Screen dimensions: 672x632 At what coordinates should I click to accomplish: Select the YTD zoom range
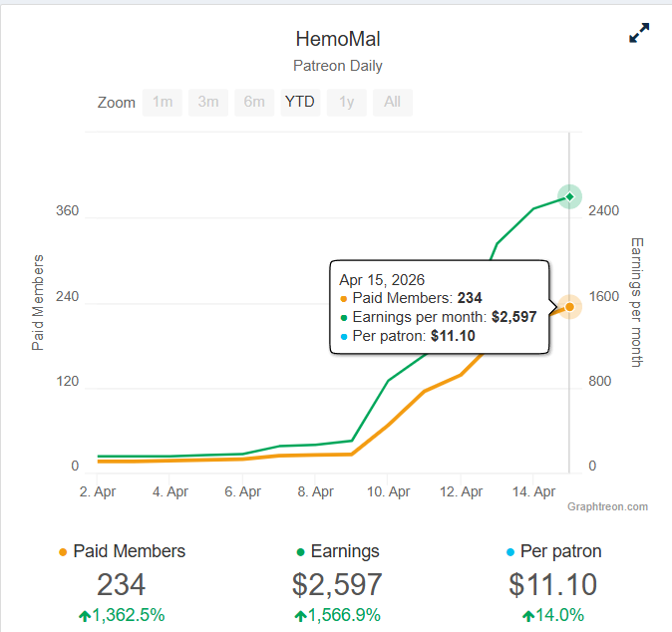click(300, 102)
